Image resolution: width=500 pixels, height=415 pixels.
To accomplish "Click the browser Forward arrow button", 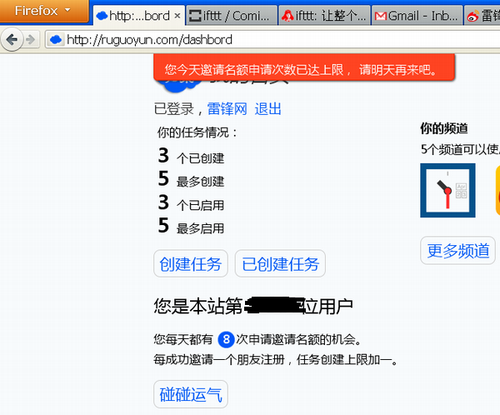I will pos(30,40).
